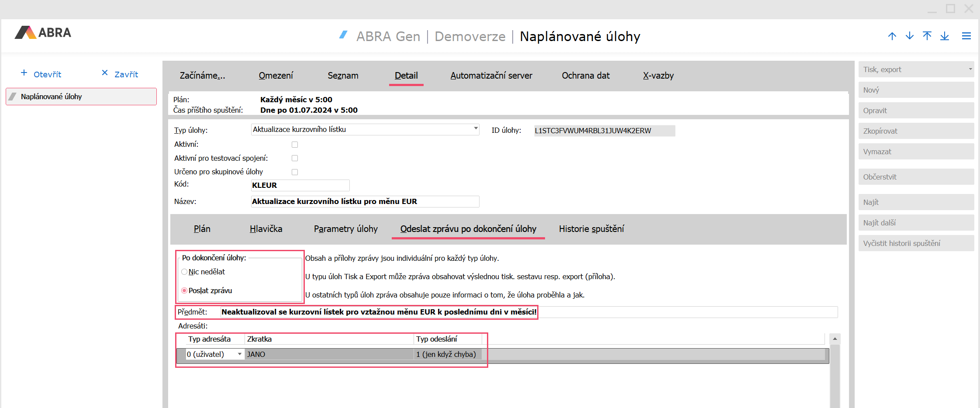The image size is (980, 408).
Task: Click the up arrow previous record icon
Action: coord(892,36)
